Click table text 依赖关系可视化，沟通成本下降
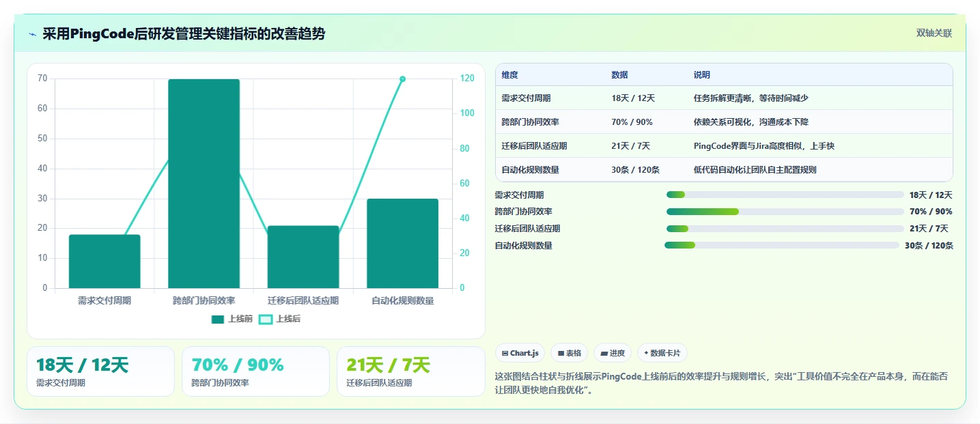The image size is (980, 424). [x=751, y=122]
